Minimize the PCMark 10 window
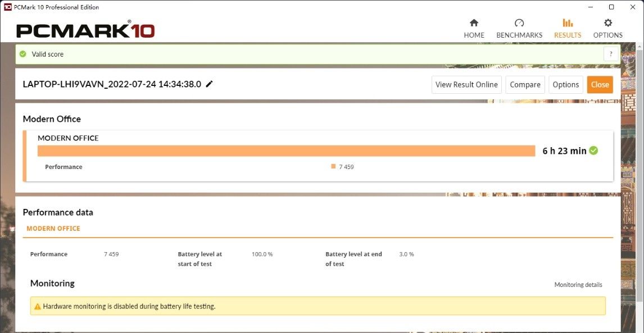The image size is (644, 333). (590, 7)
